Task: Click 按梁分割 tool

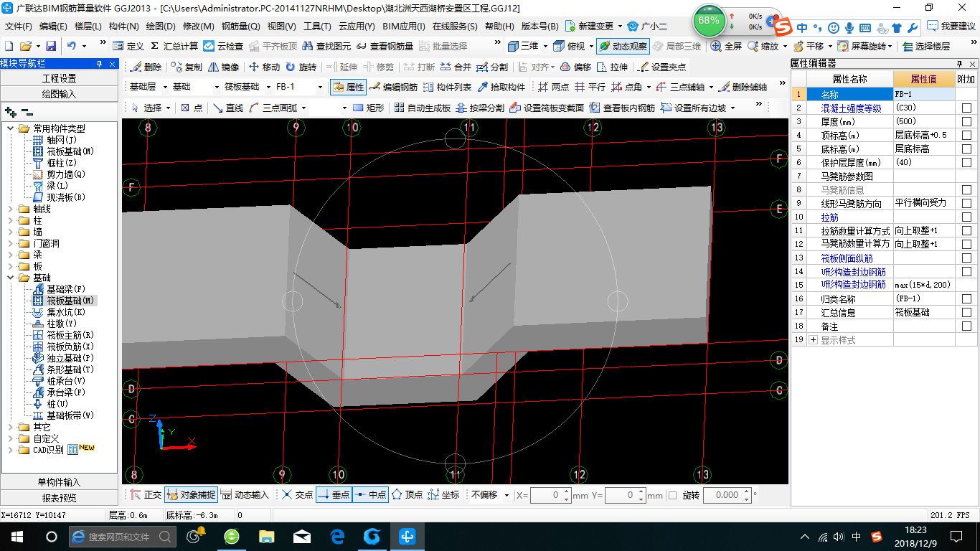Action: 481,108
